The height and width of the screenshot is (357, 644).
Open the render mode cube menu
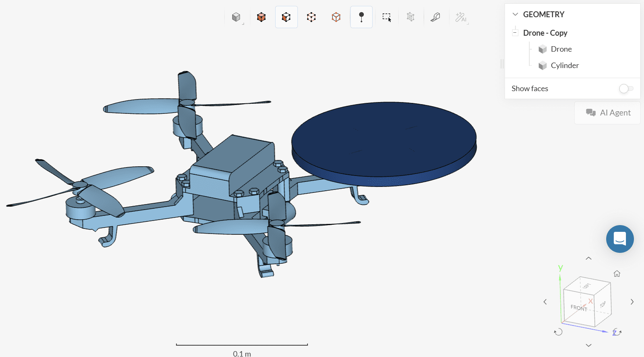tap(237, 17)
